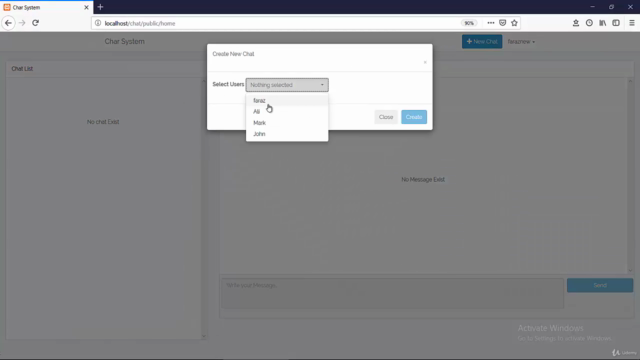Select John from the user list
The height and width of the screenshot is (360, 640).
point(287,134)
